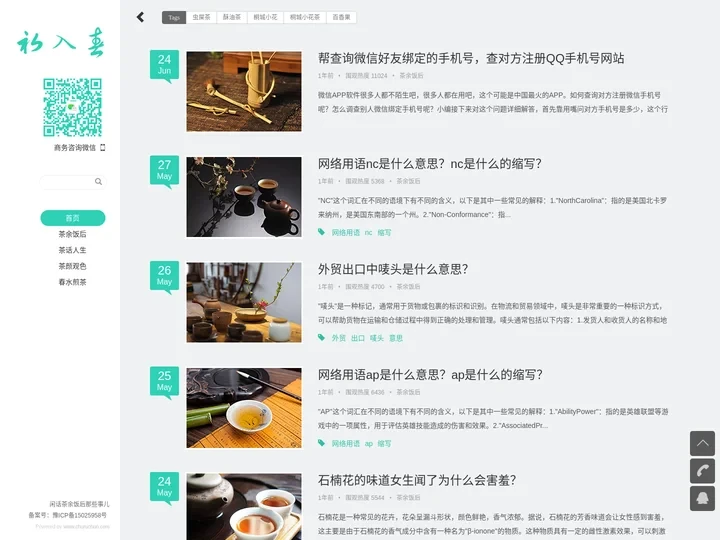The image size is (720, 540).
Task: Click the 网络用语 tag under nc article
Action: pyautogui.click(x=346, y=232)
